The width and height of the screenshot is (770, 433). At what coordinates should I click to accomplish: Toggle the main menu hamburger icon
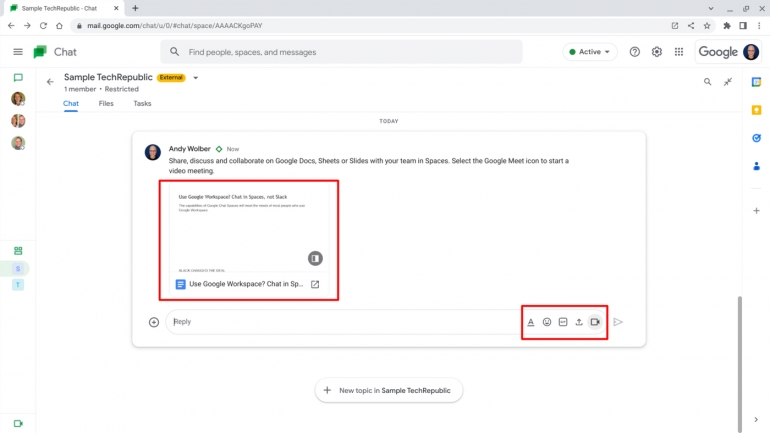tap(18, 52)
